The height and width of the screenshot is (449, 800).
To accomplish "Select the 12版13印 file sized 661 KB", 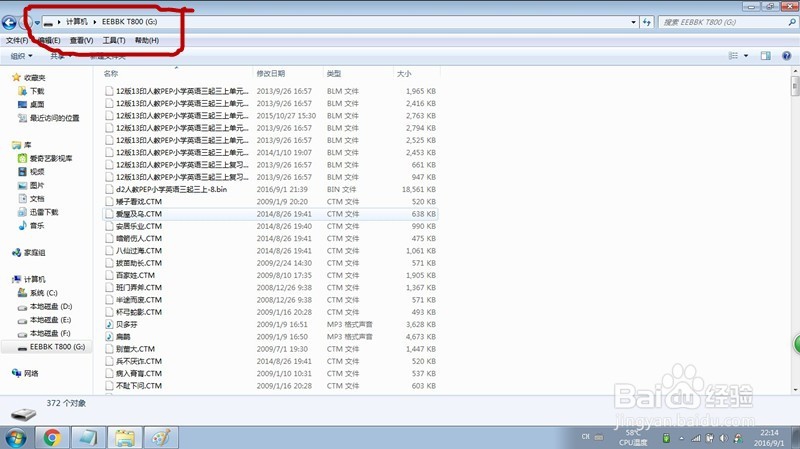I will click(270, 165).
